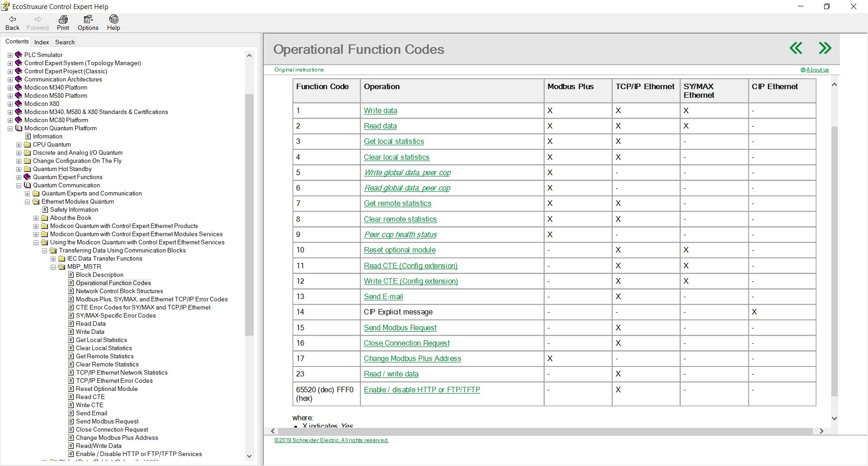Click the folder icon for IEC Data Transfer Functions
This screenshot has height=466, width=868.
pos(61,258)
